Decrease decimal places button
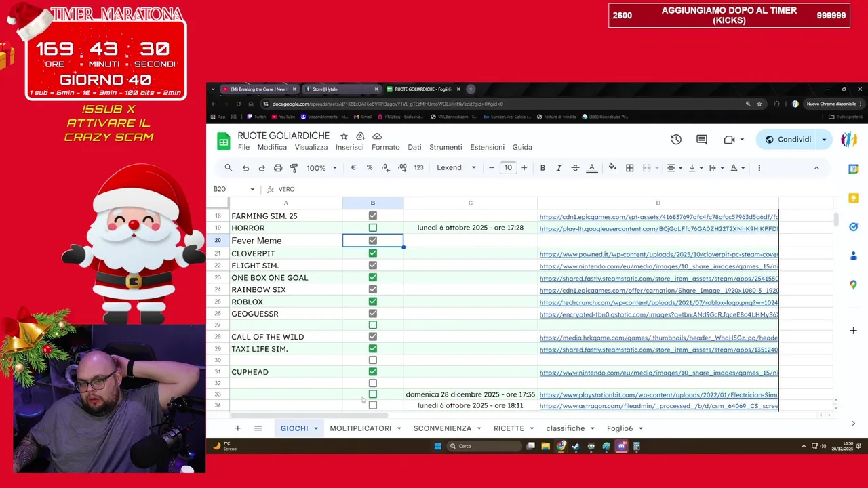Image resolution: width=868 pixels, height=488 pixels. [x=386, y=168]
